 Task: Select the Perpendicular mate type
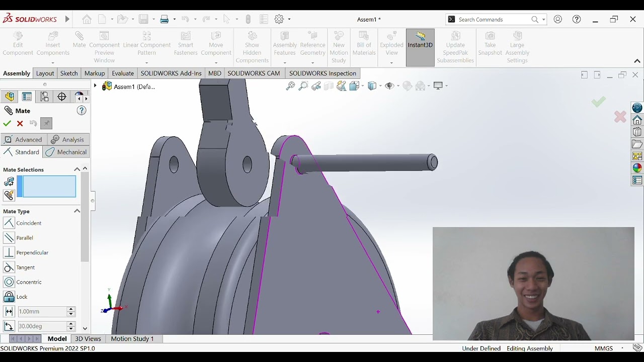(x=26, y=252)
